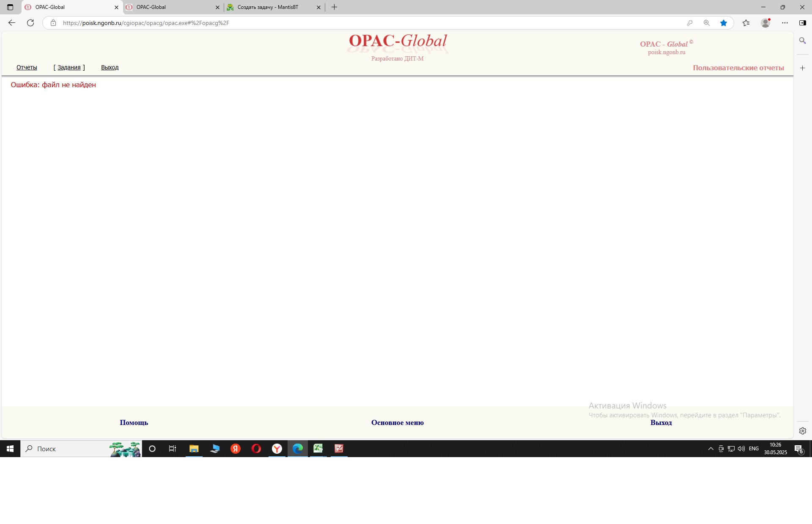Open Yandex Browser from the taskbar

point(277,449)
